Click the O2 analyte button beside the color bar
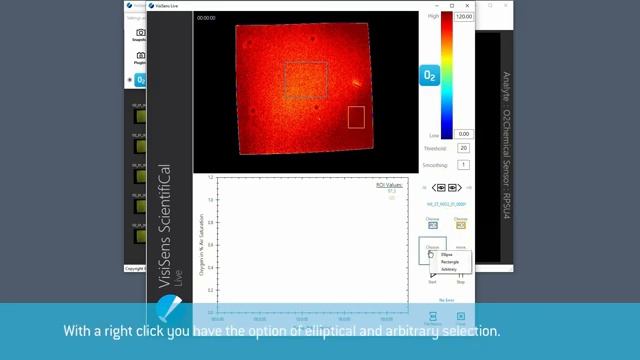This screenshot has width=640, height=360. point(429,76)
